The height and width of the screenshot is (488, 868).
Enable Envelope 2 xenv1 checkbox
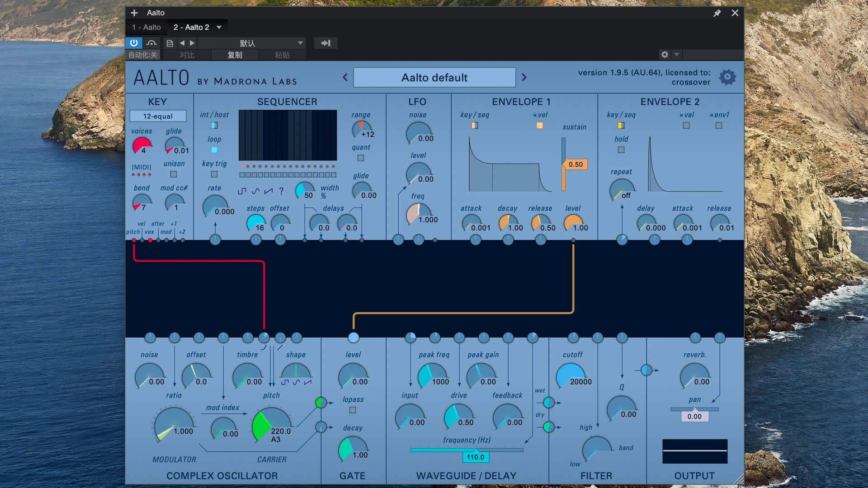tap(719, 126)
